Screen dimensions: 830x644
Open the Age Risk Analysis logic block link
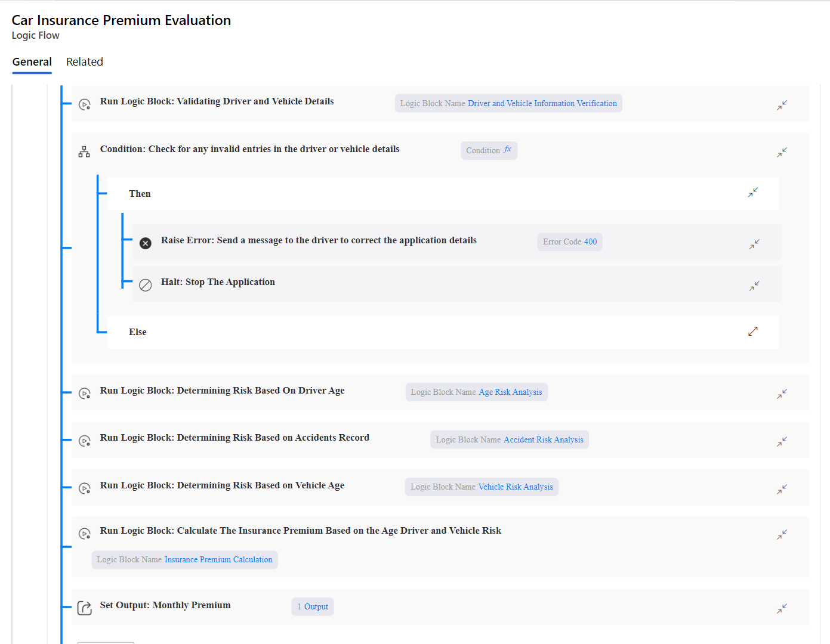coord(511,392)
